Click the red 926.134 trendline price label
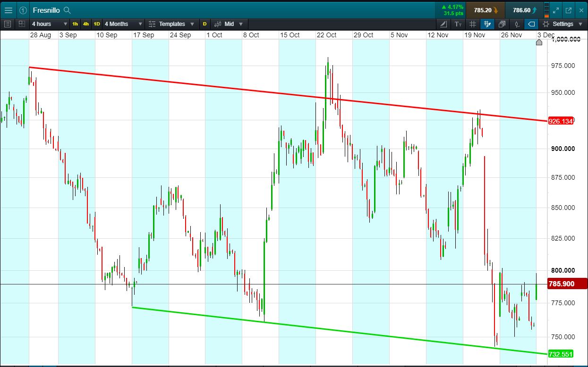 click(561, 121)
